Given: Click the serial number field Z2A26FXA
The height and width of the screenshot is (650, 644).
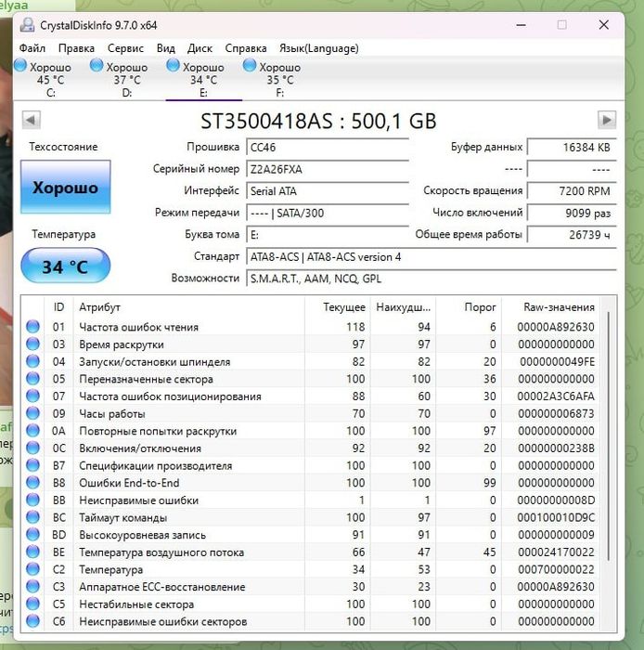Looking at the screenshot, I should pos(328,169).
